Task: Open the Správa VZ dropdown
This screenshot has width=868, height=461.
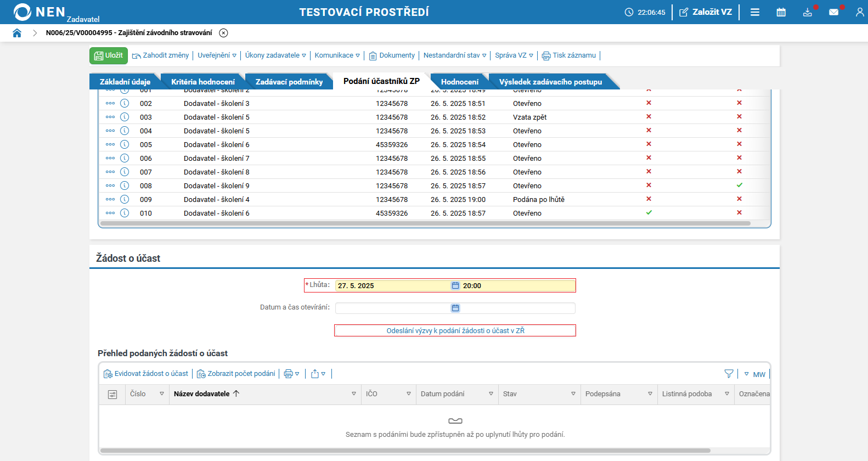Action: tap(514, 55)
